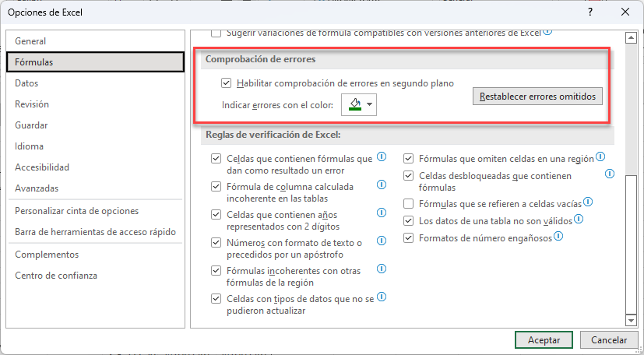Uncheck 'Formatos de número engañosos' checkbox
644x355 pixels.
click(x=408, y=238)
